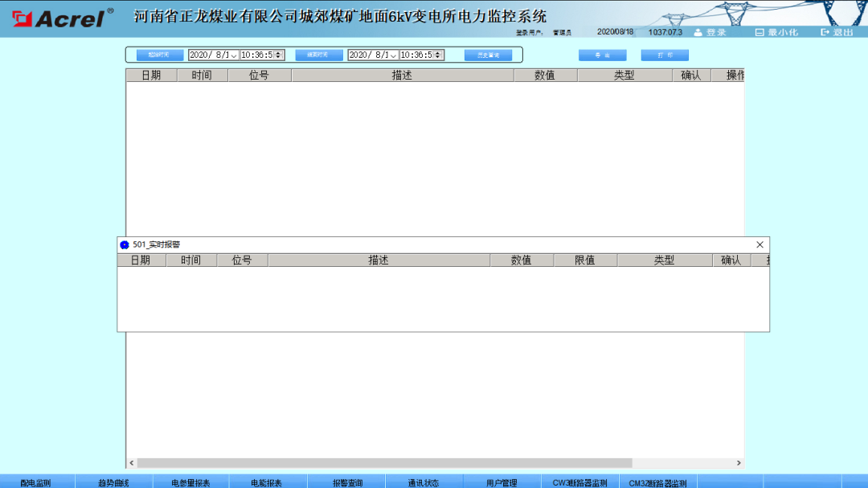Click the 501_实时报警 window title text
Viewport: 868px width, 488px height.
tap(156, 245)
